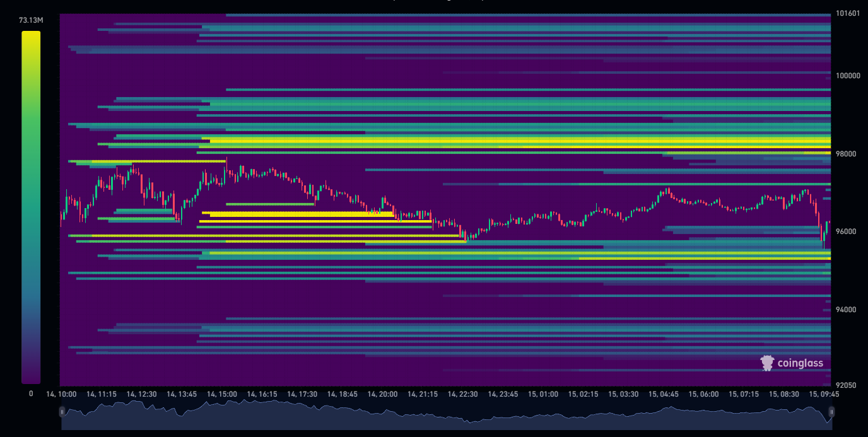Click the '14, 20:00' time axis label
Screen dimensions: 868x437
click(382, 394)
